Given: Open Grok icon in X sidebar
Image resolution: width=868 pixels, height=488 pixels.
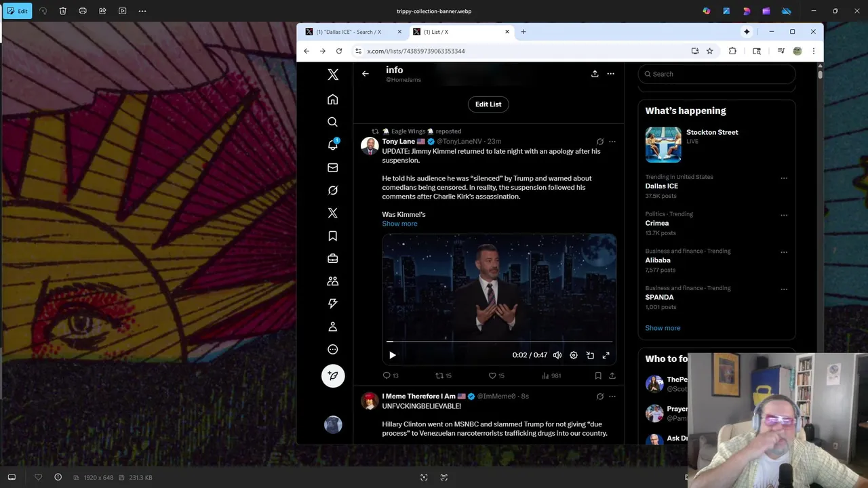Looking at the screenshot, I should (332, 190).
